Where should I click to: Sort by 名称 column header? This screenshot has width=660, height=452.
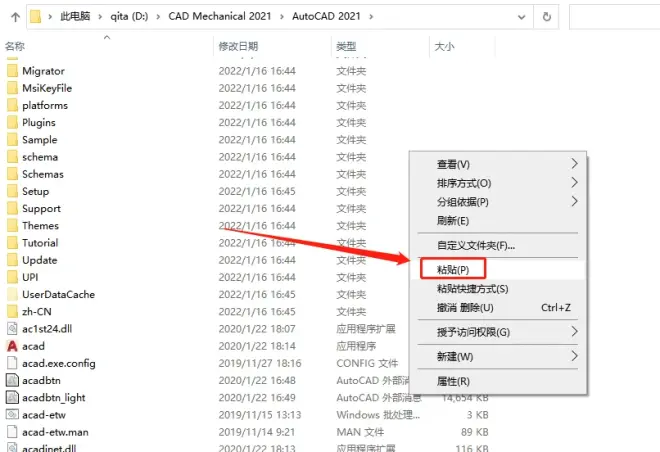(15, 46)
